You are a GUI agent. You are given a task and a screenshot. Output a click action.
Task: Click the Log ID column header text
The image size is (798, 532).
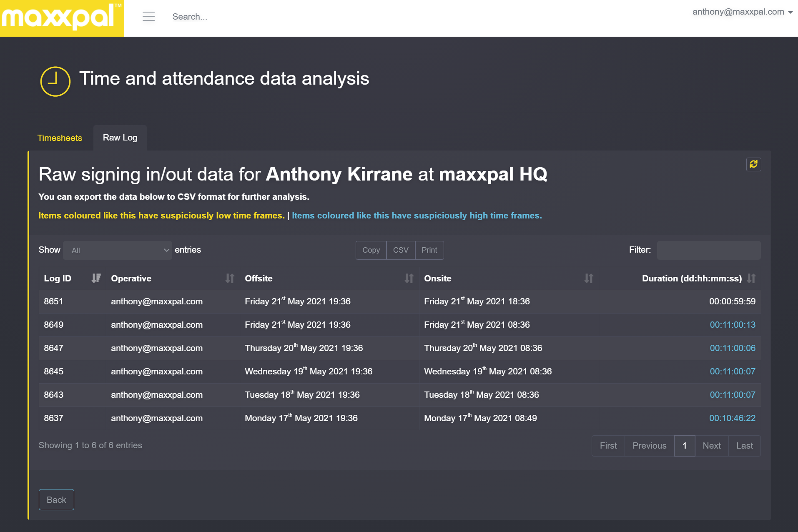pyautogui.click(x=58, y=279)
